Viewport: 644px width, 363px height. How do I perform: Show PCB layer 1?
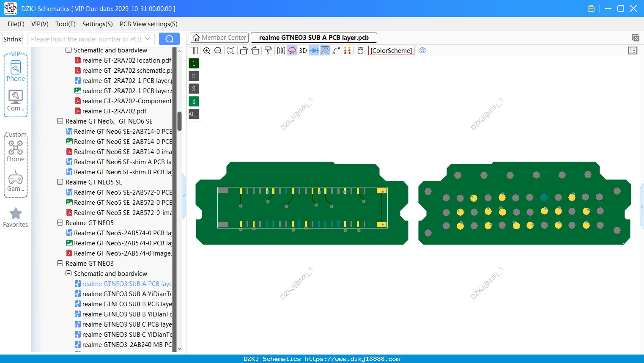tap(194, 63)
